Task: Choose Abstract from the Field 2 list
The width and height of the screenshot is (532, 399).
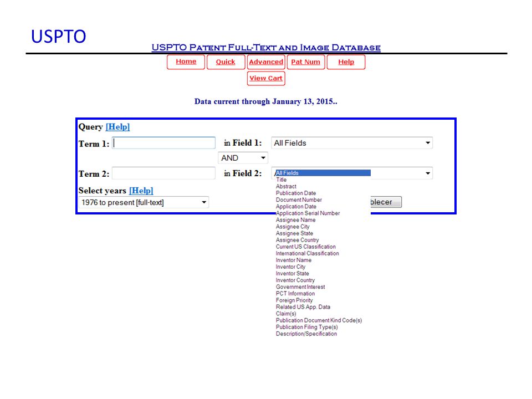Action: 286,187
